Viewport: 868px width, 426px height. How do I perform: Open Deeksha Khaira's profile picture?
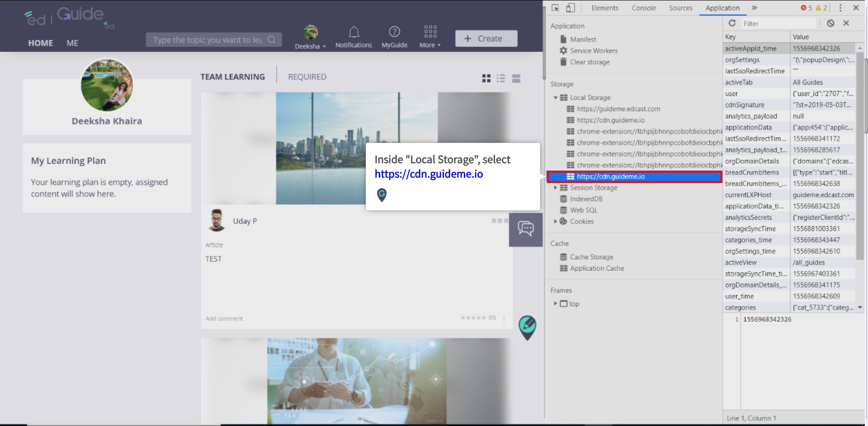[x=107, y=85]
